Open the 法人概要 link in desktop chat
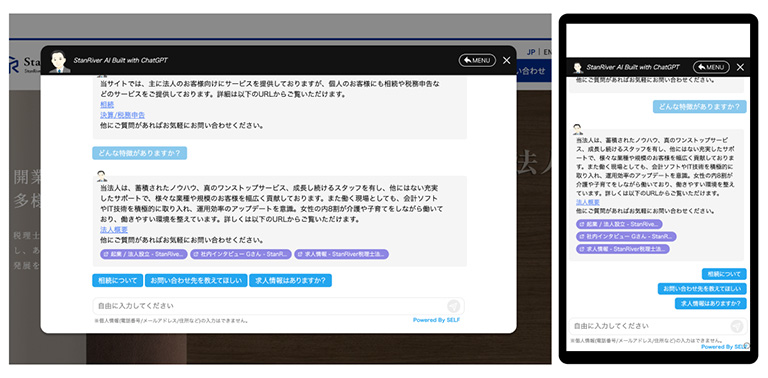Viewport: 768px width, 378px height. point(114,230)
